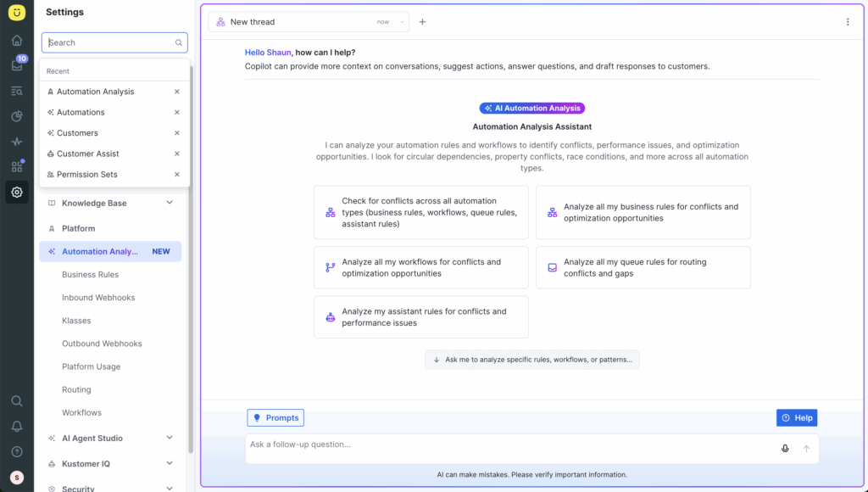Remove Permission Sets from recent searches
The height and width of the screenshot is (492, 868).
(177, 175)
